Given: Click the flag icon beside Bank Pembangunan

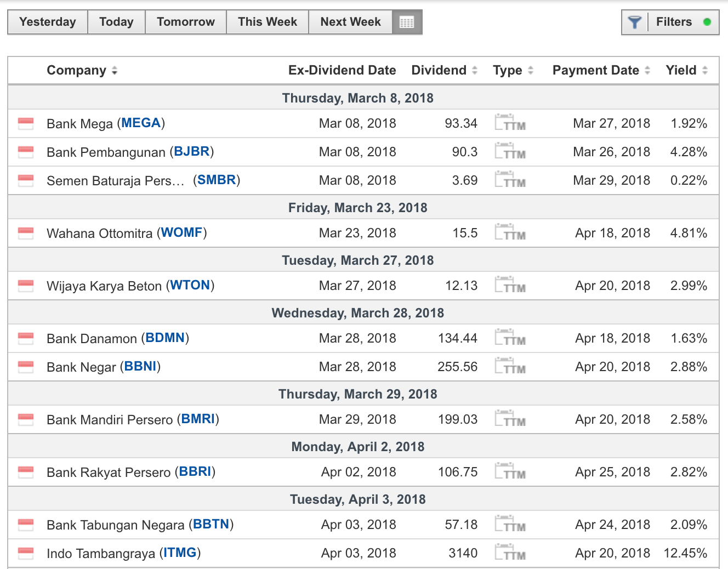Looking at the screenshot, I should pyautogui.click(x=26, y=152).
